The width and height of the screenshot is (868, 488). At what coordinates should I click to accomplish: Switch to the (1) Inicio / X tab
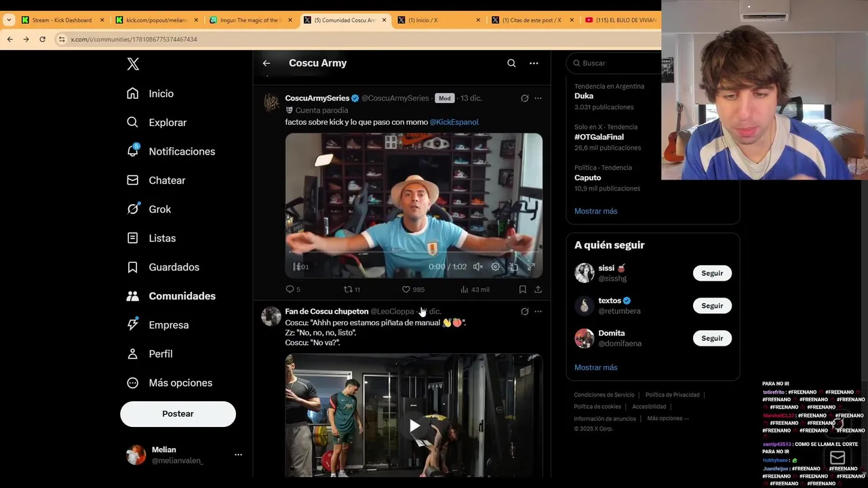coord(437,20)
